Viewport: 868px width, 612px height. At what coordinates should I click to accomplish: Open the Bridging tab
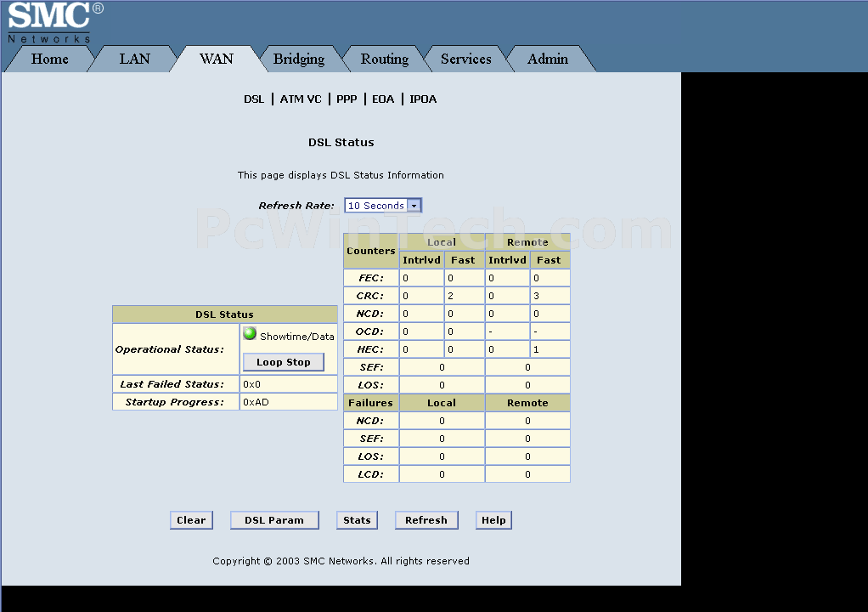[x=299, y=59]
